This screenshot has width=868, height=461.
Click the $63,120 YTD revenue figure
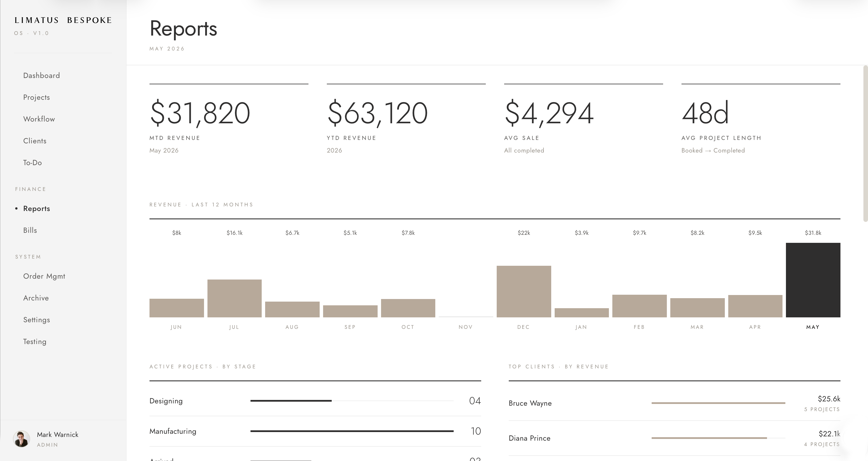[x=377, y=113]
